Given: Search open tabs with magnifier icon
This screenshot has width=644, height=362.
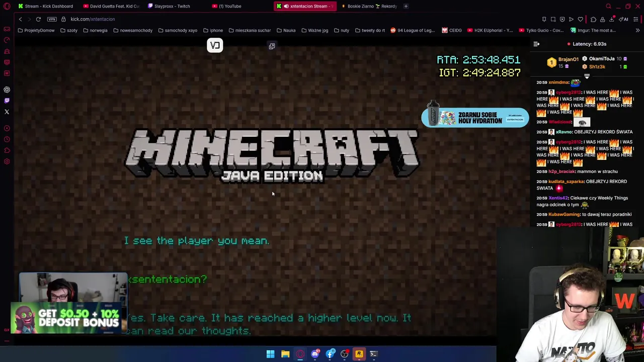Looking at the screenshot, I should point(608,6).
